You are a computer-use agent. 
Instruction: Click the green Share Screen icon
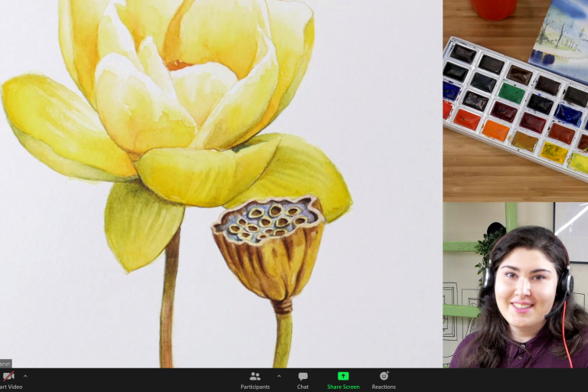343,377
